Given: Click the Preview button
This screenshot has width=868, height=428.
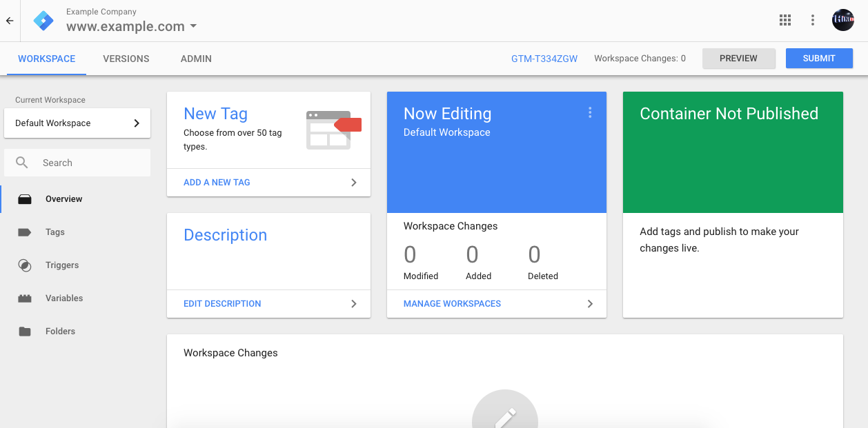Looking at the screenshot, I should [738, 59].
